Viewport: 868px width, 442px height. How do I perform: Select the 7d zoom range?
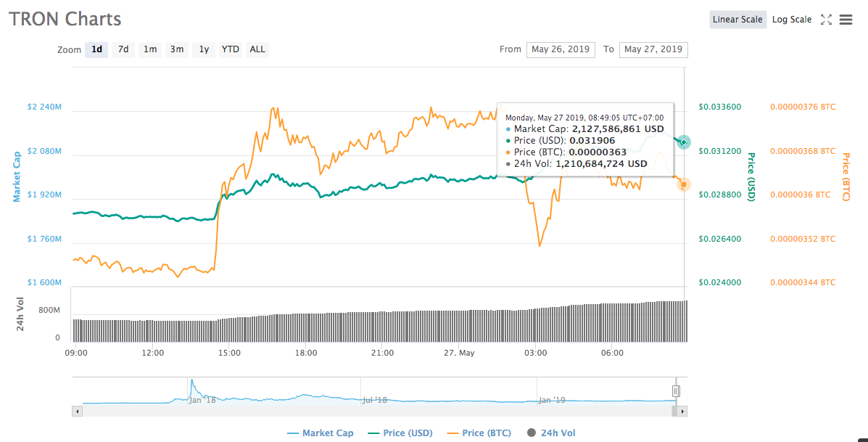click(x=123, y=49)
